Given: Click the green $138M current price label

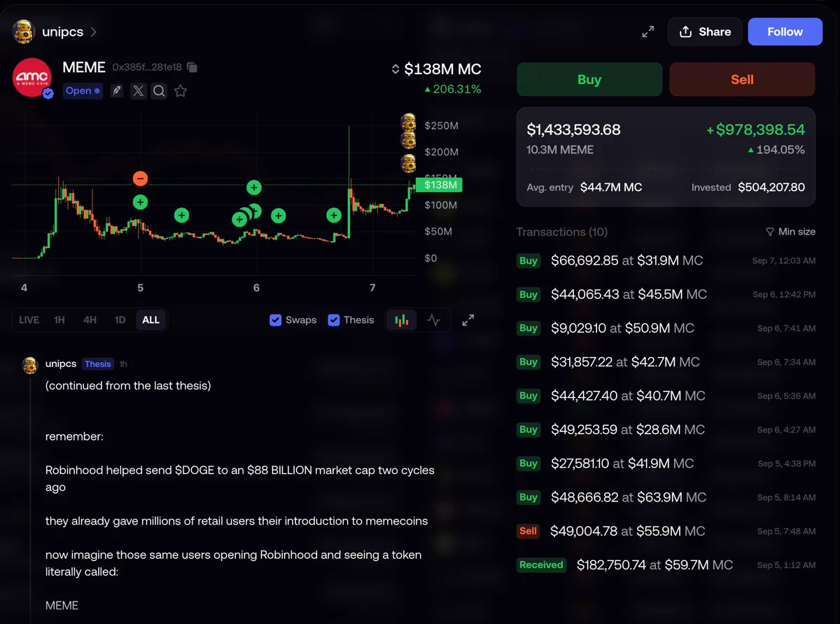Looking at the screenshot, I should point(439,185).
